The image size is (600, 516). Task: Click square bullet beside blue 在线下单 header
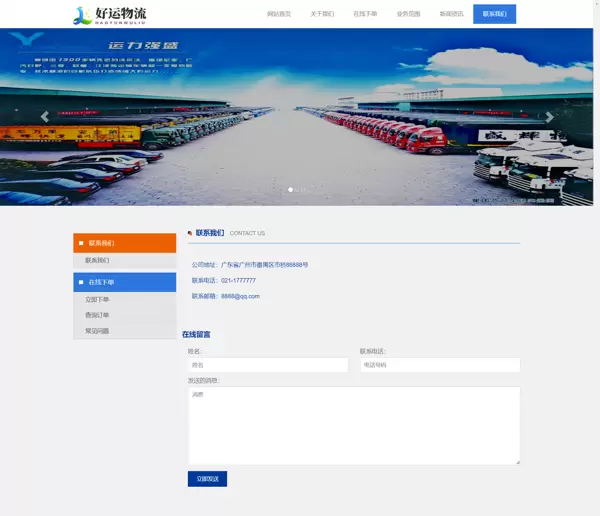[81, 283]
